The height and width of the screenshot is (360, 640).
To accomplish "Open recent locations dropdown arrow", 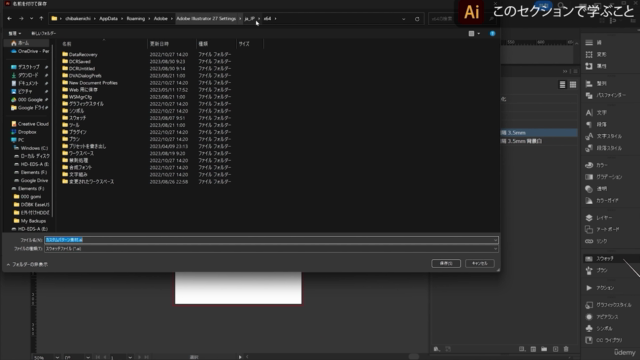I will [x=31, y=18].
